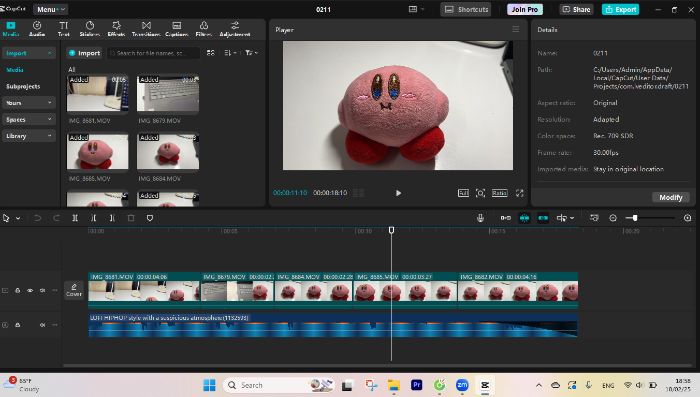Click the timeline zoom-in icon
Image resolution: width=700 pixels, height=397 pixels.
tap(688, 218)
